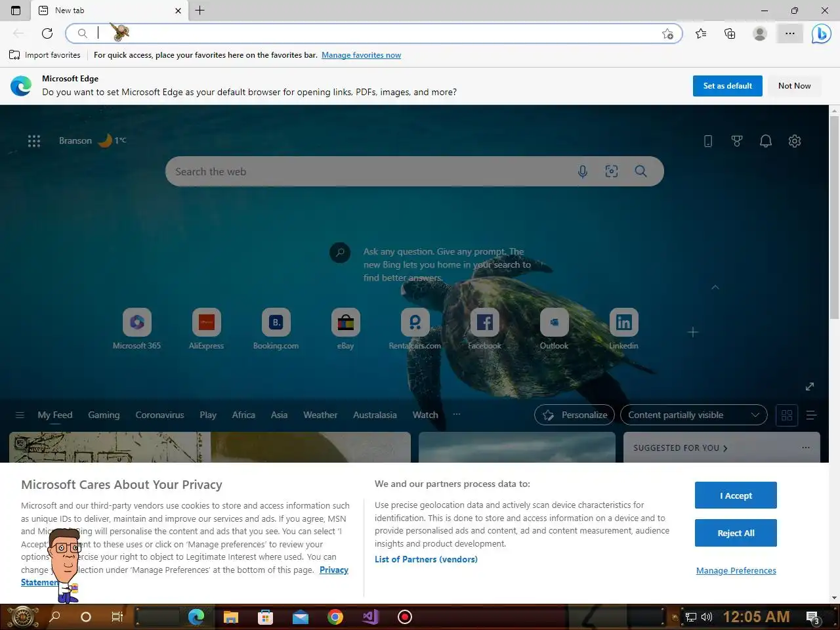
Task: Expand the background image view arrow
Action: click(810, 387)
